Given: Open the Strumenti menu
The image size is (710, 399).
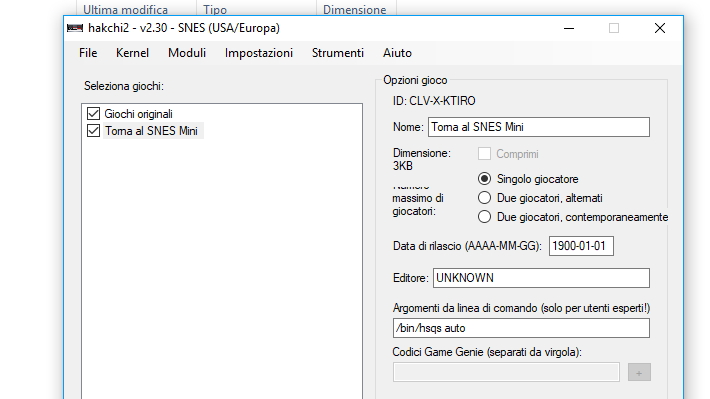Looking at the screenshot, I should tap(338, 53).
